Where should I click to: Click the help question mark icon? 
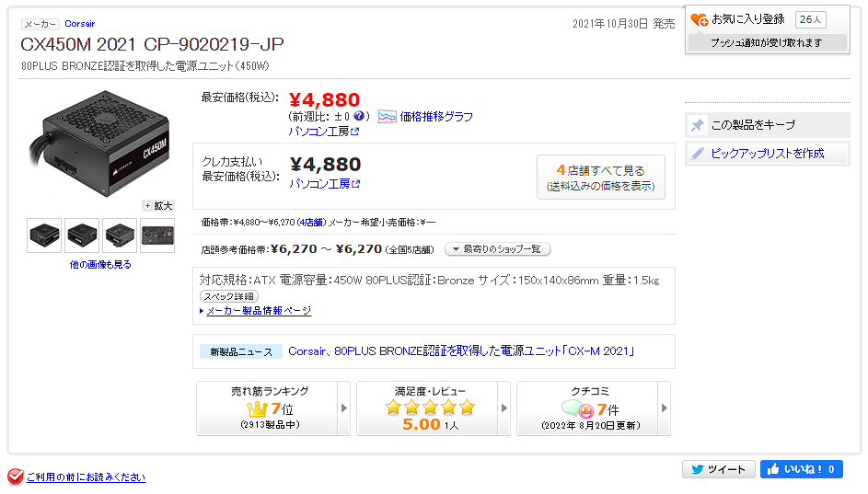click(x=360, y=117)
